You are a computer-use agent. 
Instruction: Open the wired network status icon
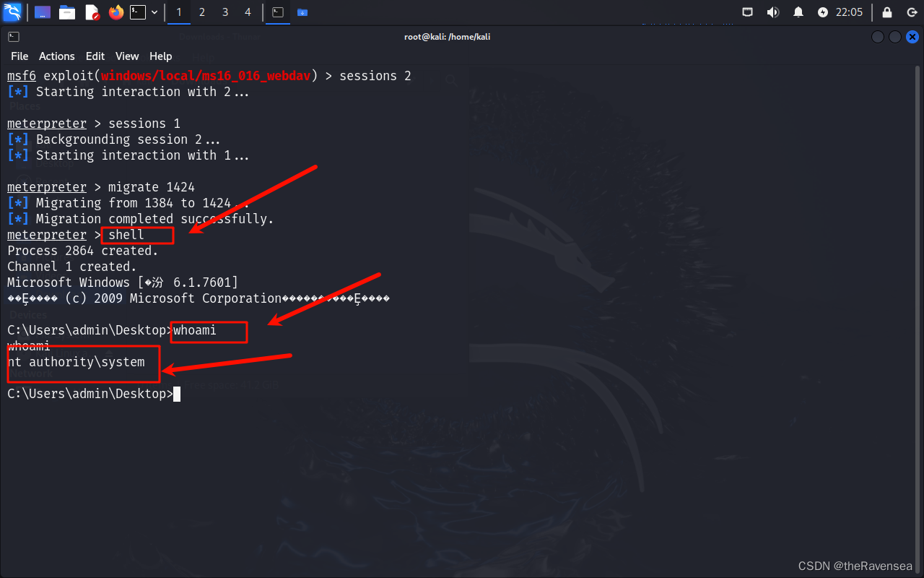click(749, 12)
